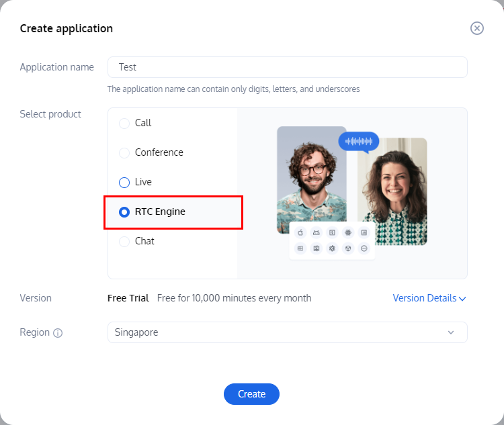Click the Electron platform icon
This screenshot has width=504, height=425.
pyautogui.click(x=332, y=248)
